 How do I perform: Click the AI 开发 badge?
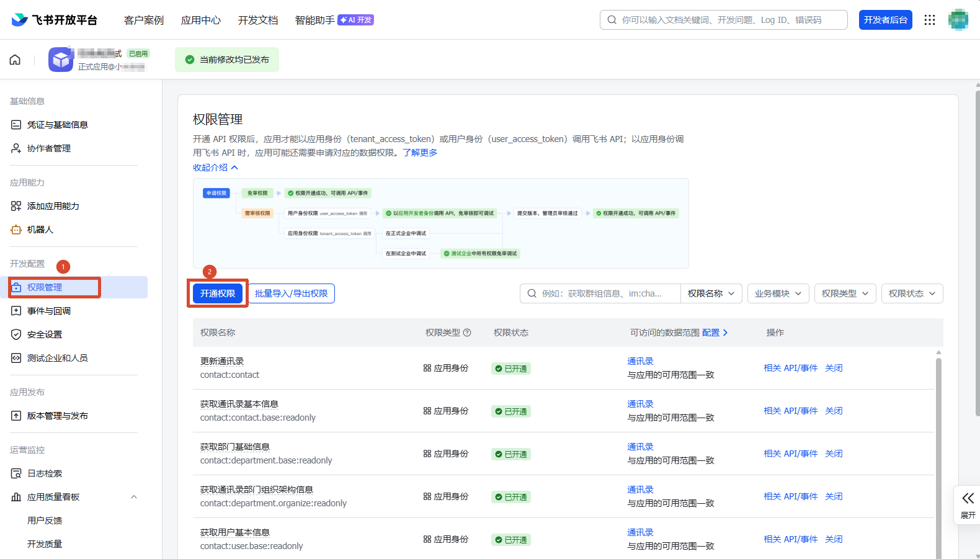355,20
